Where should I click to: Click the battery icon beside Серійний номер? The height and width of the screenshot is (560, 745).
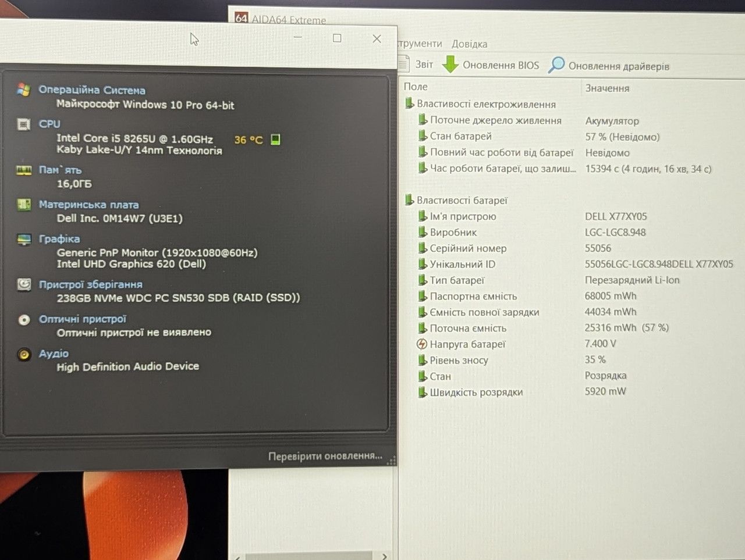point(423,248)
